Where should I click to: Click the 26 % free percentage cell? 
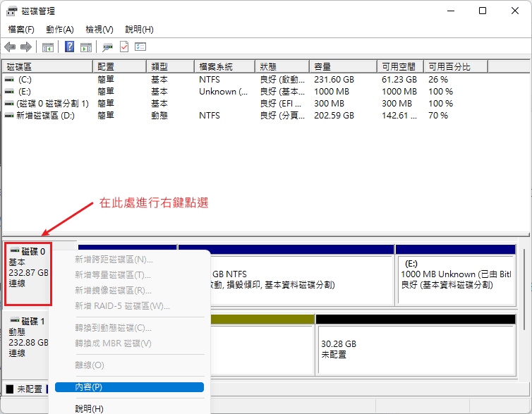[x=438, y=80]
